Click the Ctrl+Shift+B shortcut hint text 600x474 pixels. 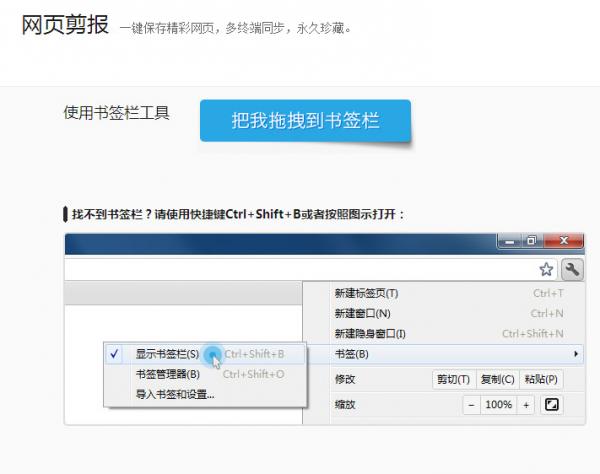254,354
